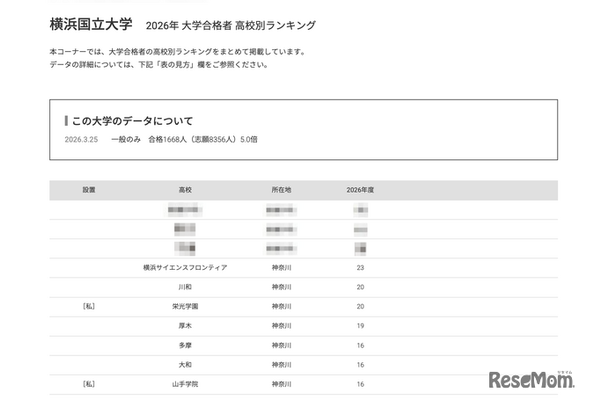The height and width of the screenshot is (400, 610).
Task: Click the value 16 in the 大和 row
Action: coord(360,365)
